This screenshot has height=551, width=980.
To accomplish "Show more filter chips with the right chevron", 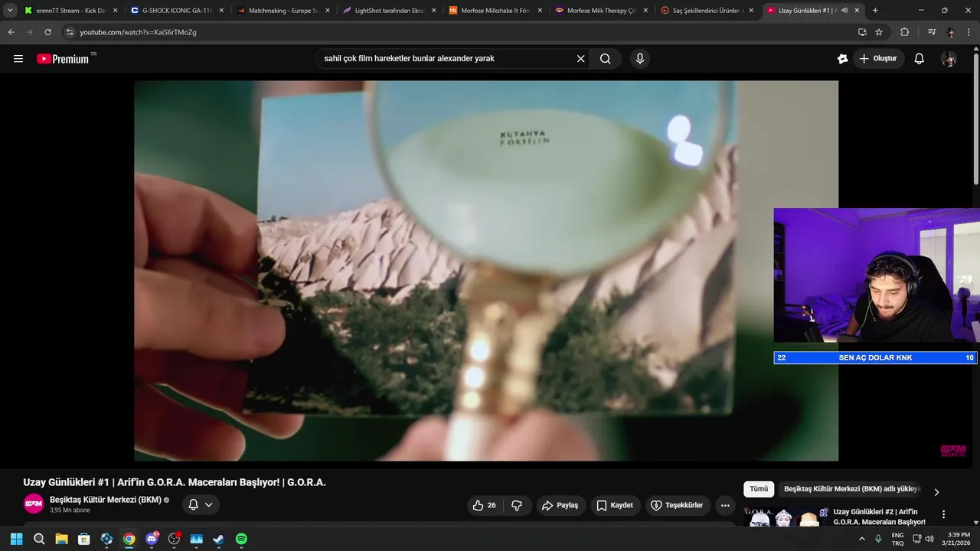I will coord(936,492).
